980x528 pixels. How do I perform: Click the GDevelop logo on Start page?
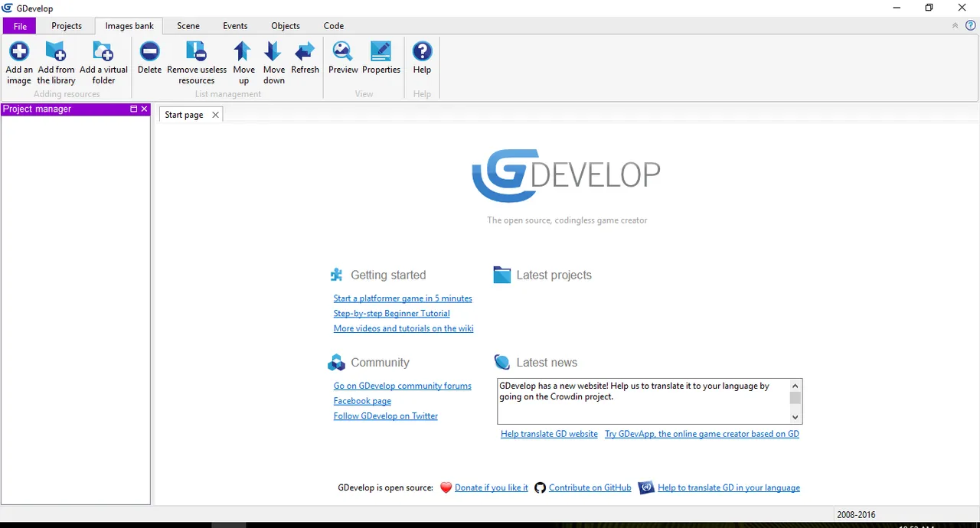(566, 176)
